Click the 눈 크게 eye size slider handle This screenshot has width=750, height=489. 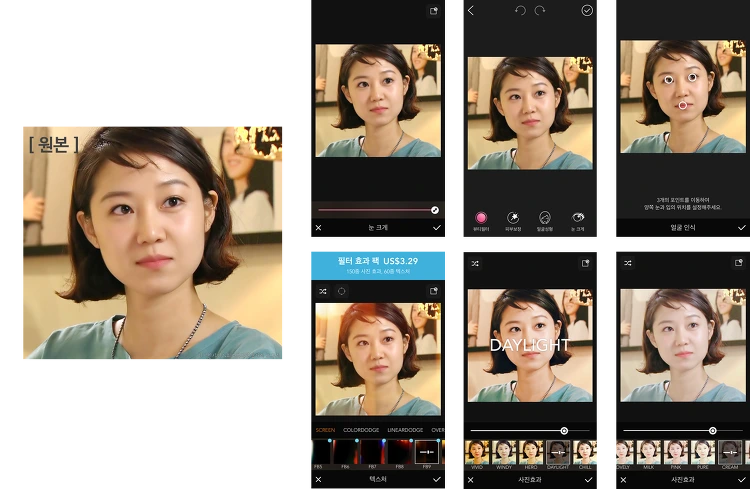(435, 210)
